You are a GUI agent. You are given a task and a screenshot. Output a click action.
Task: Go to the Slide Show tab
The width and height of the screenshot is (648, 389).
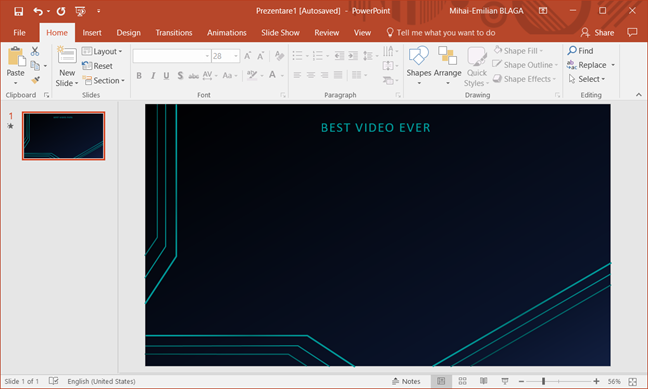click(x=280, y=33)
